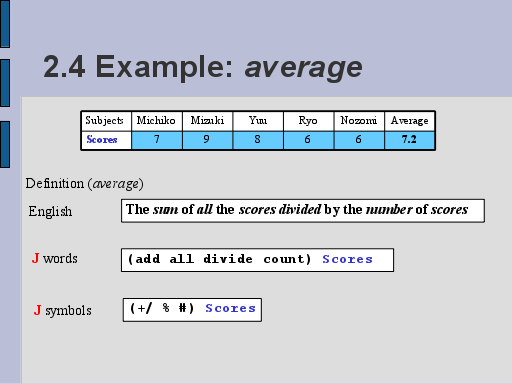The image size is (512, 384).
Task: Select the 'Nozomi' table header
Action: tap(359, 121)
